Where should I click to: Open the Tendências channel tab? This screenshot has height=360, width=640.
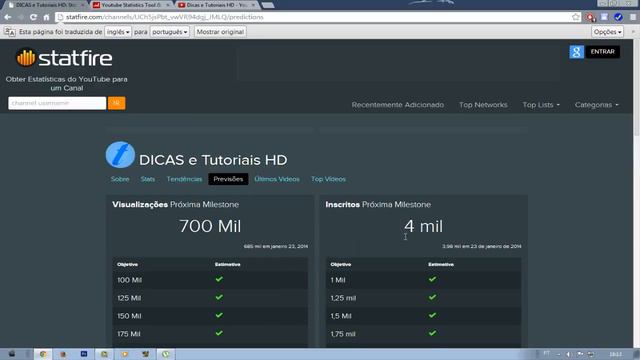pos(184,179)
